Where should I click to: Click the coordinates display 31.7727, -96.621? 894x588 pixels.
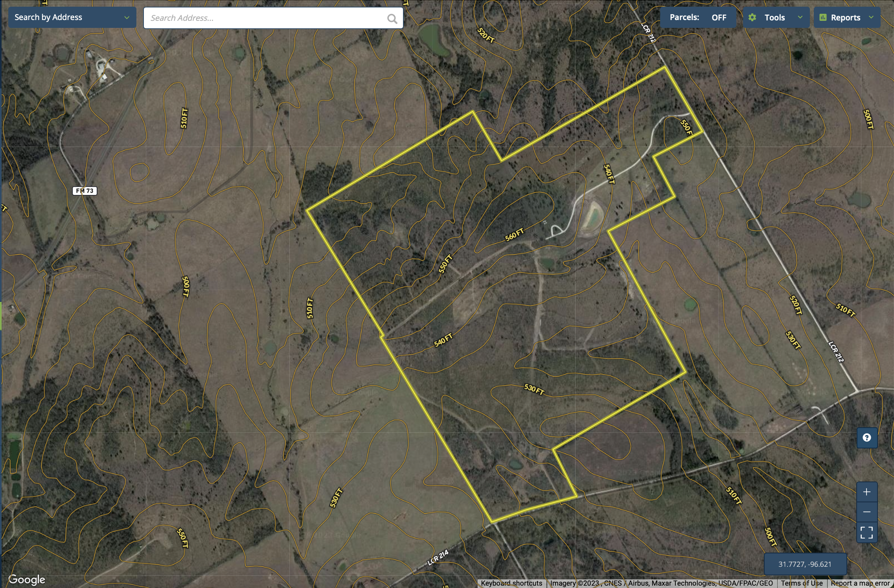[805, 564]
